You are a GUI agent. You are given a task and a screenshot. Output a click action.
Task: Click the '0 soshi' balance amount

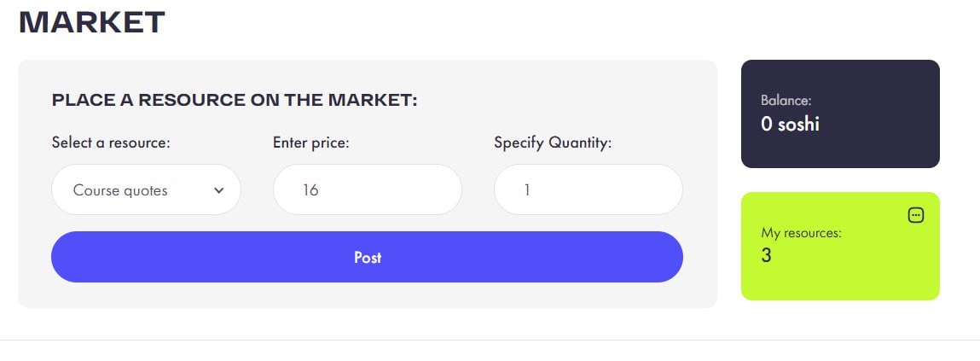790,124
